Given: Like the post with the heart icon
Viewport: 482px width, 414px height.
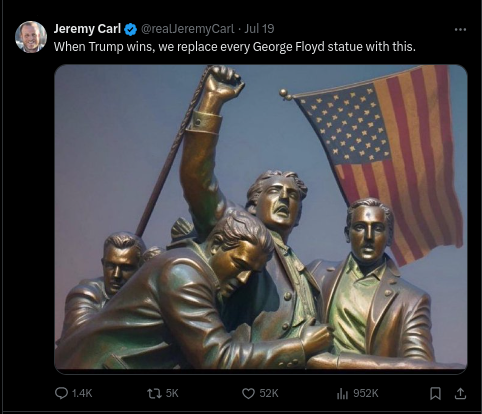Looking at the screenshot, I should click(248, 394).
